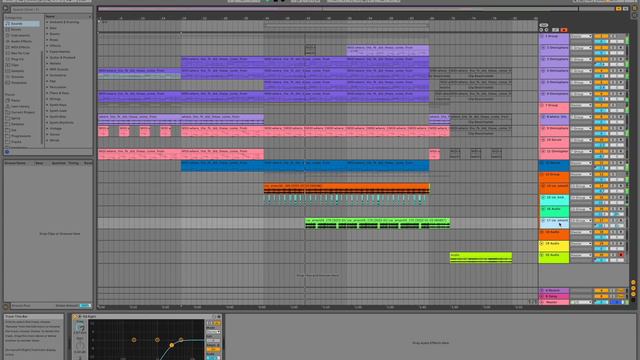Image resolution: width=640 pixels, height=360 pixels.
Task: Open the Samples browser category
Action: 17,71
